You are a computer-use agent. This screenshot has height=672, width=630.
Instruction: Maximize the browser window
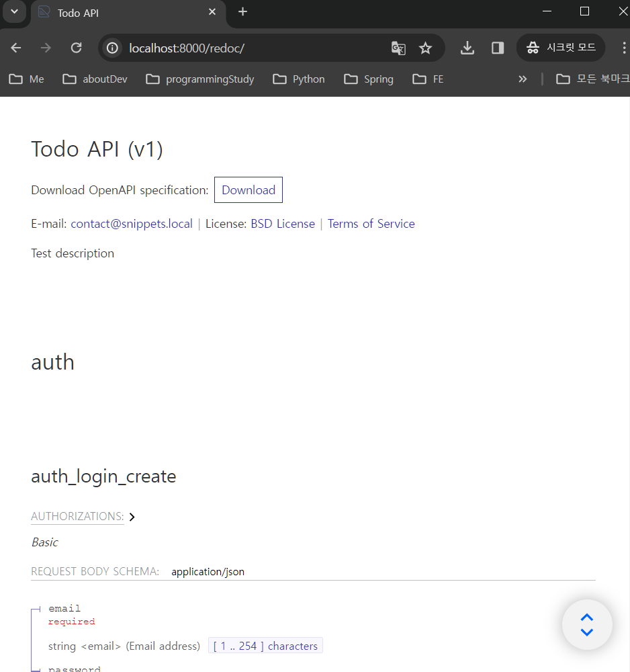tap(584, 11)
